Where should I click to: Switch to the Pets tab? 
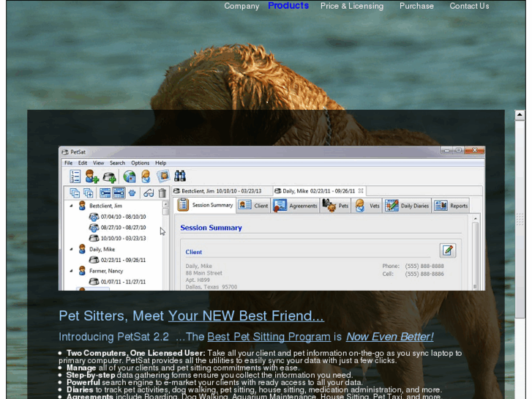pyautogui.click(x=335, y=206)
